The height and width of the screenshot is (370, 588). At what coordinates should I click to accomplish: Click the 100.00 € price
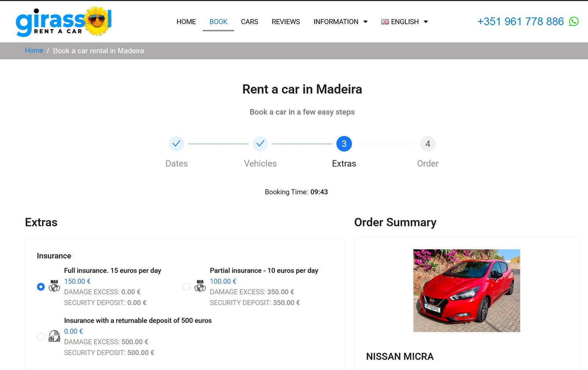click(223, 281)
